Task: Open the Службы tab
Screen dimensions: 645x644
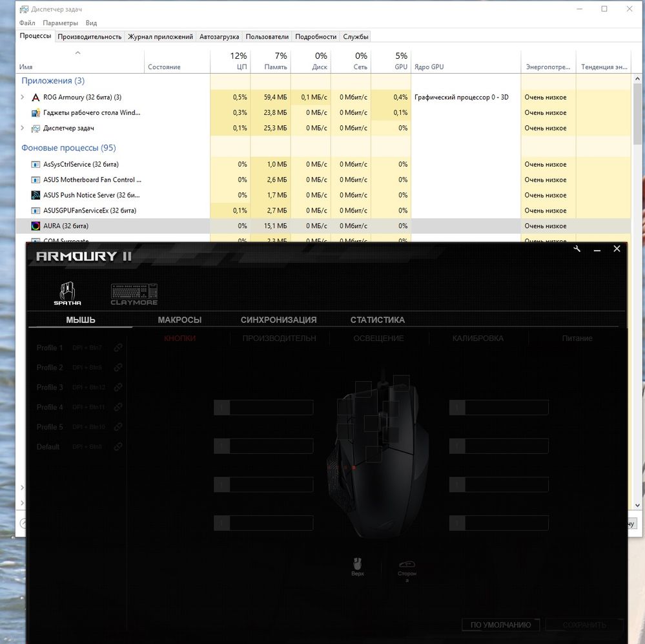Action: (x=355, y=37)
